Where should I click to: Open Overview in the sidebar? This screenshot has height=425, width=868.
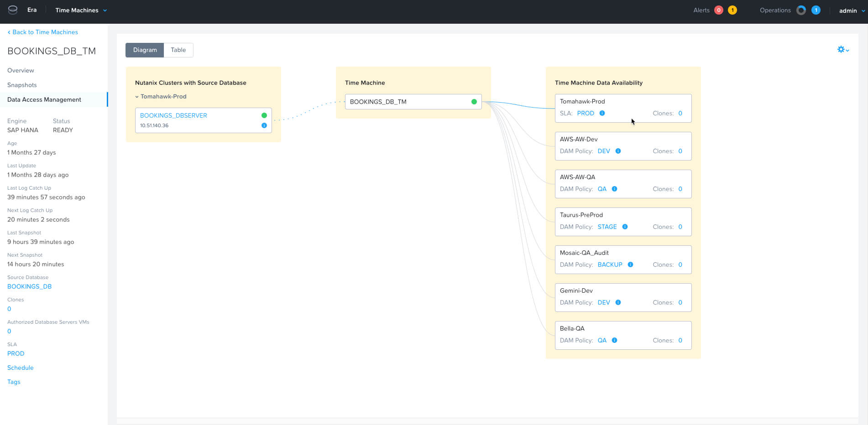click(21, 70)
